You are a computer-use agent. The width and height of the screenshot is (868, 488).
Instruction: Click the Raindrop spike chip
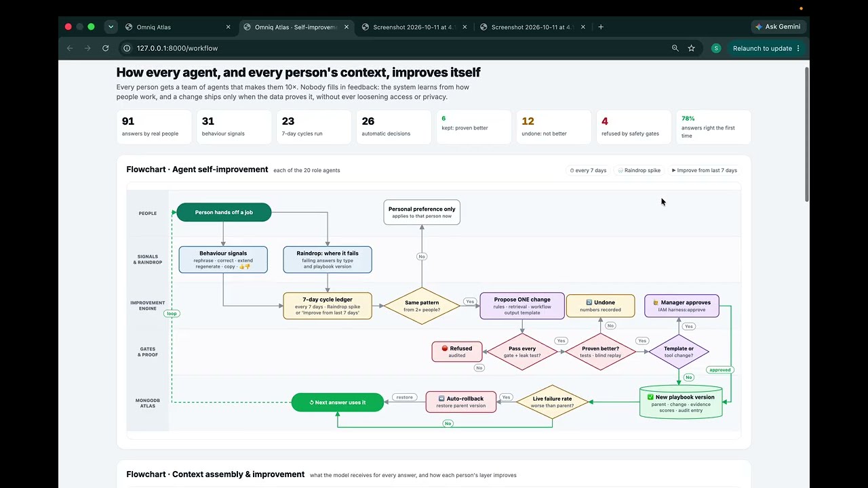[x=639, y=170]
